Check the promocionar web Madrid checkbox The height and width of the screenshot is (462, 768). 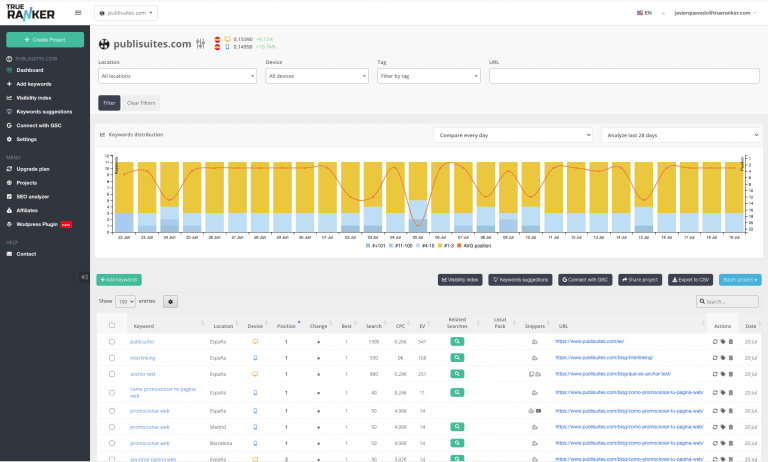click(x=112, y=427)
